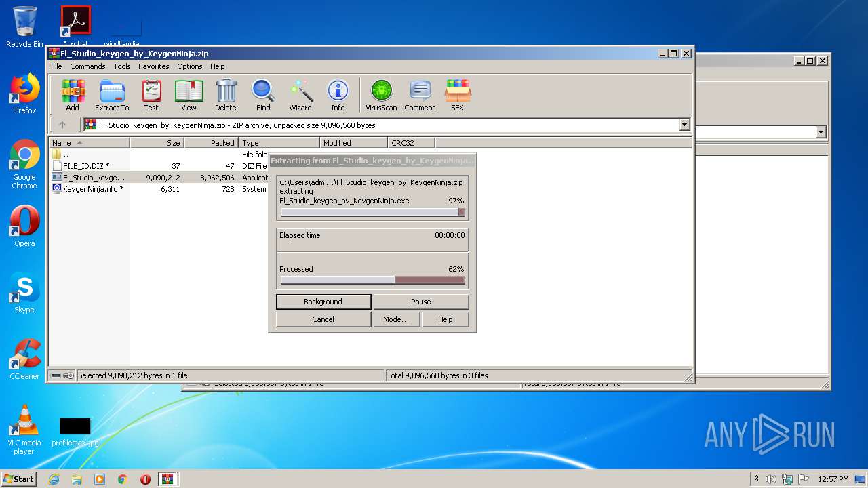Click the 'Total 9,096,560 bytes in 3 files' status text
This screenshot has width=868, height=488.
[437, 375]
